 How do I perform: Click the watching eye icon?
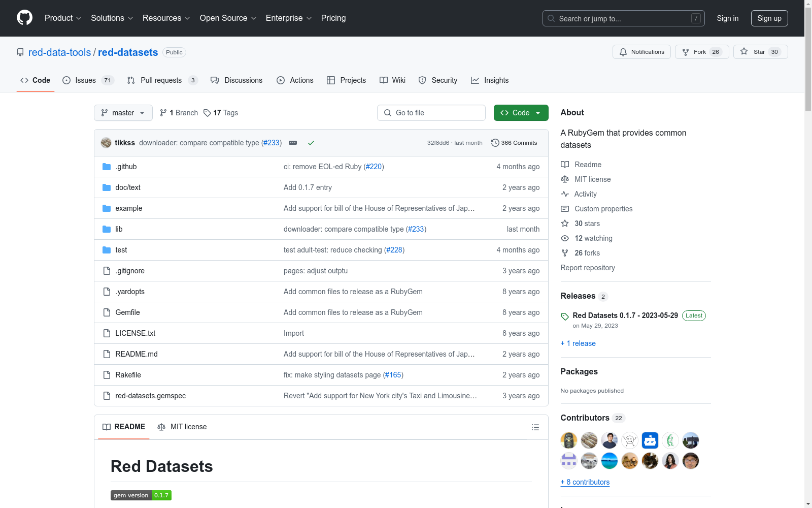[565, 238]
